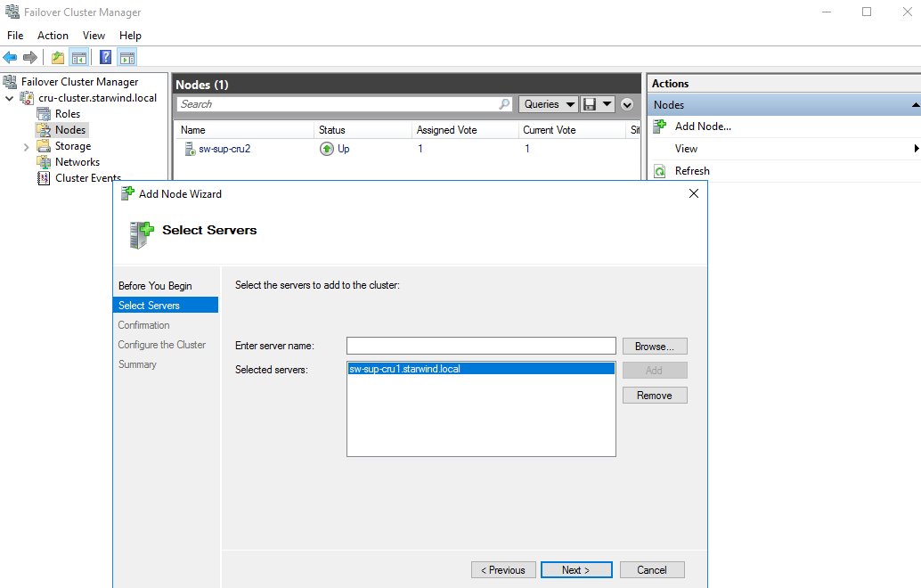Click the Browse button in the wizard
The image size is (921, 588).
click(655, 346)
